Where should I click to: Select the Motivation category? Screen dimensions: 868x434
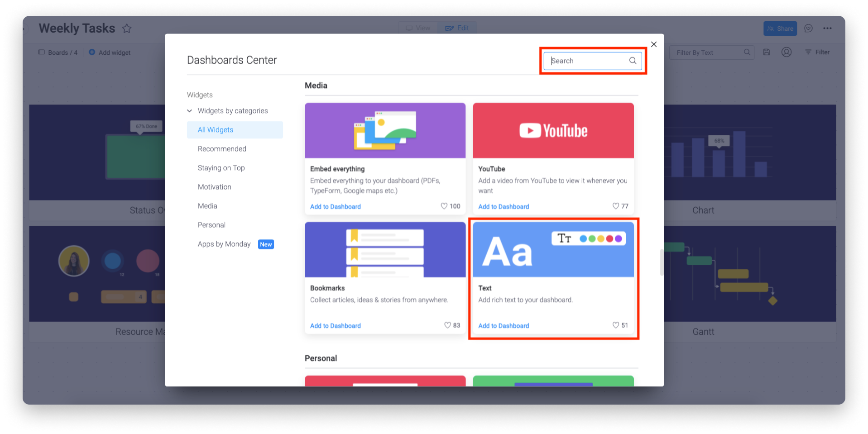pos(214,186)
